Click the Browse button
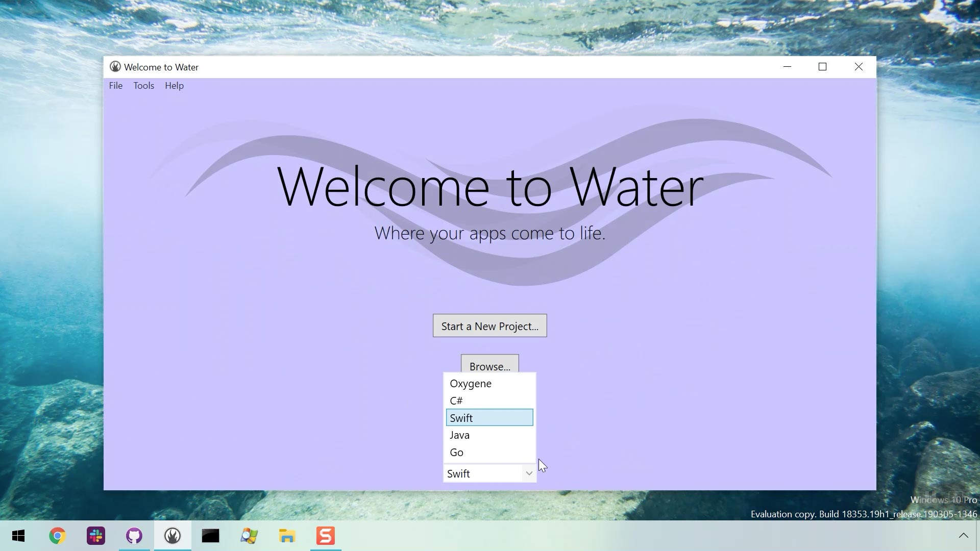 [489, 364]
